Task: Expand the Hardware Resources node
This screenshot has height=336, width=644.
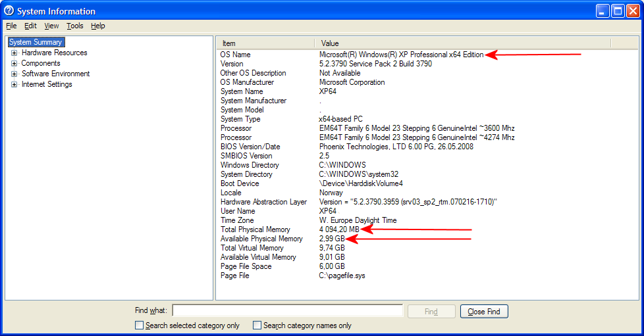Action: click(14, 53)
